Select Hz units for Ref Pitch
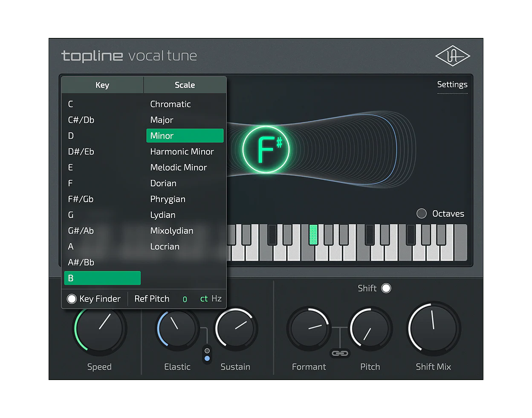532x418 pixels. tap(217, 299)
